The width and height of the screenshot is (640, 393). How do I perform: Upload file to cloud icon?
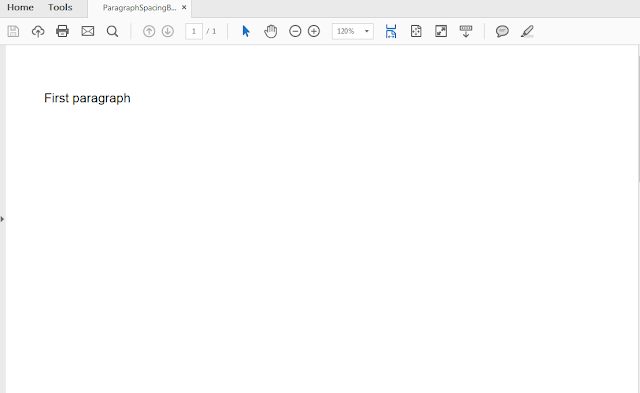pyautogui.click(x=38, y=31)
